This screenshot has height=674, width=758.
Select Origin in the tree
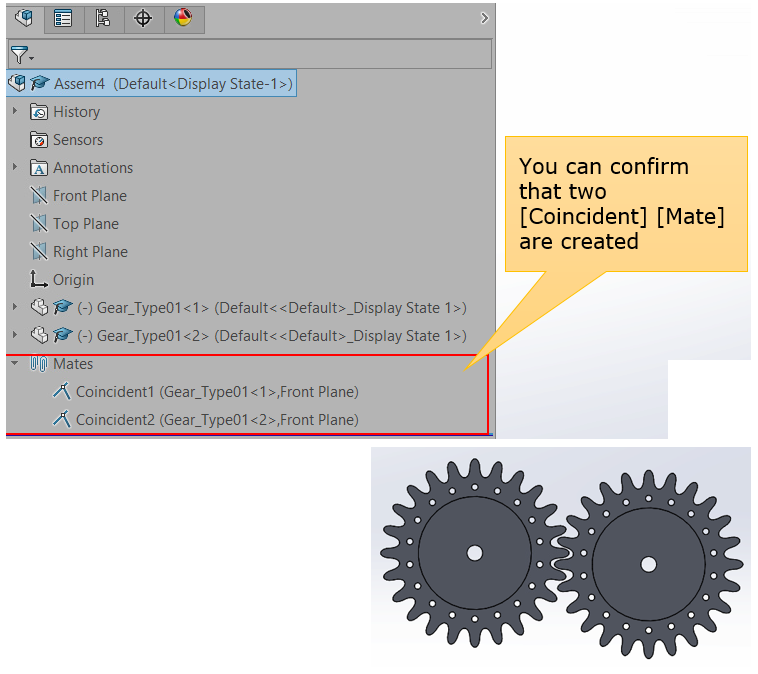point(73,280)
